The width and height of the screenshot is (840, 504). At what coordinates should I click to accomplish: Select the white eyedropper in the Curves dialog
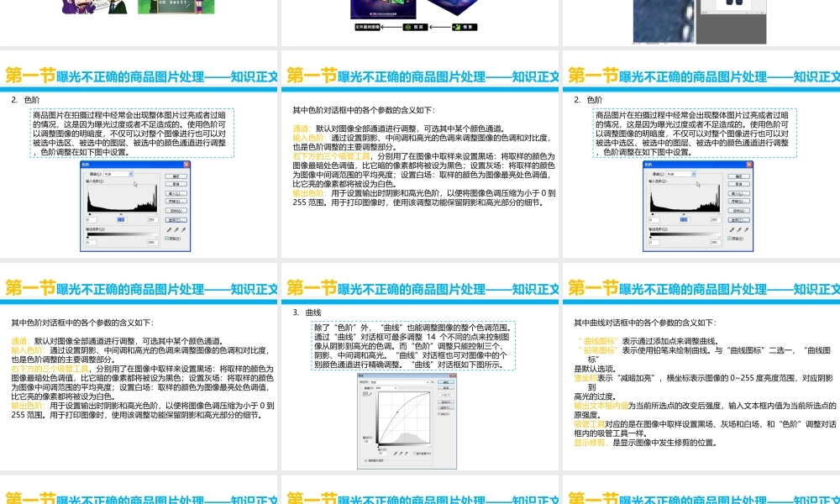407,453
